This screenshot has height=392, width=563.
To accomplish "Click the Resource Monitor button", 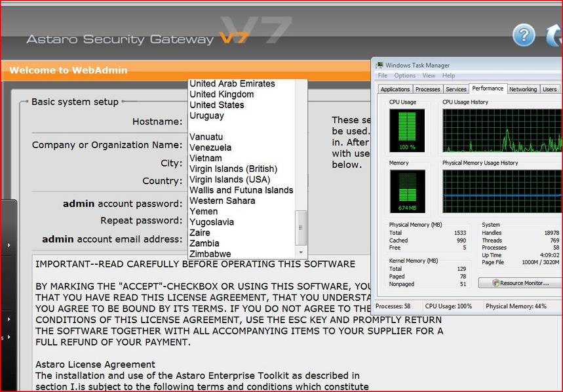I will [520, 283].
